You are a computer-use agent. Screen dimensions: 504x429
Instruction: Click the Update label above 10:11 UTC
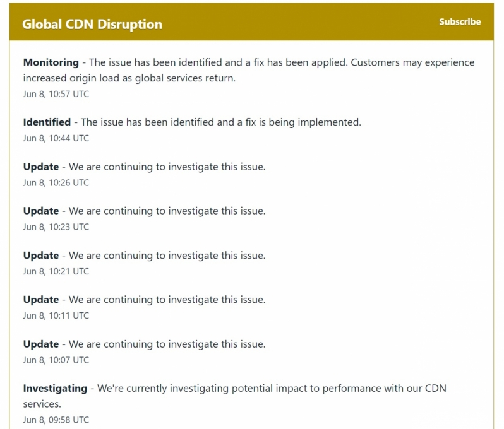pos(41,300)
